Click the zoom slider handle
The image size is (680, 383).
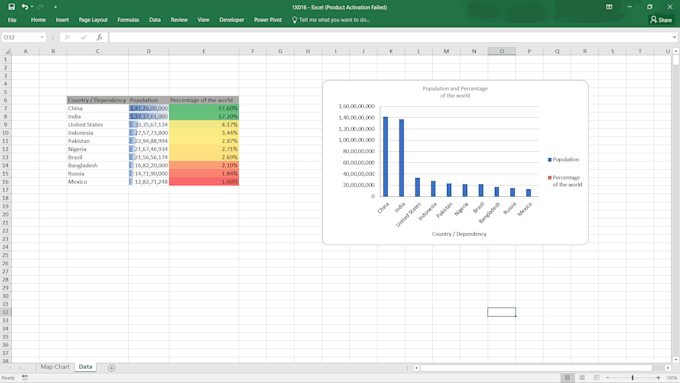tap(632, 378)
